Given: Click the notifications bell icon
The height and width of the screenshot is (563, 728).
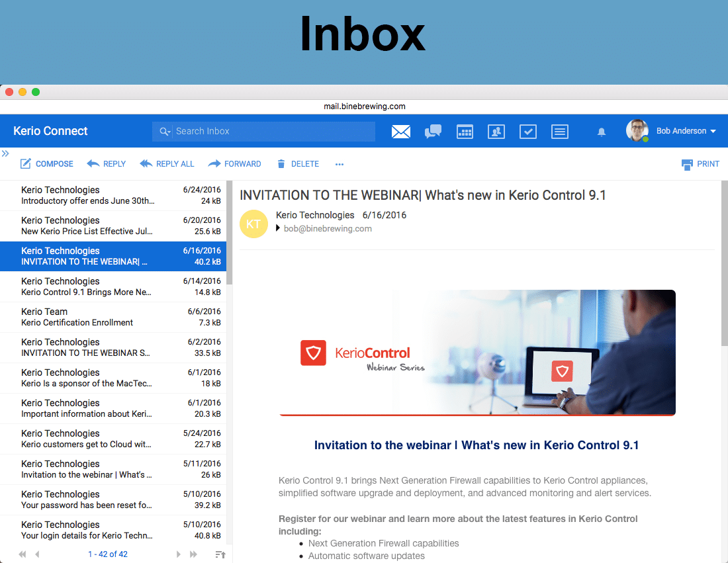Looking at the screenshot, I should pyautogui.click(x=601, y=132).
